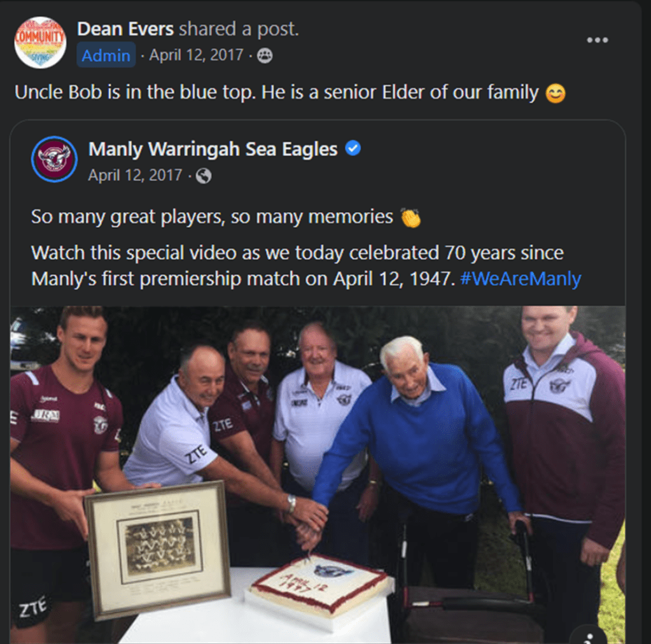
Task: Click the group audience icon beside date
Action: click(x=265, y=55)
